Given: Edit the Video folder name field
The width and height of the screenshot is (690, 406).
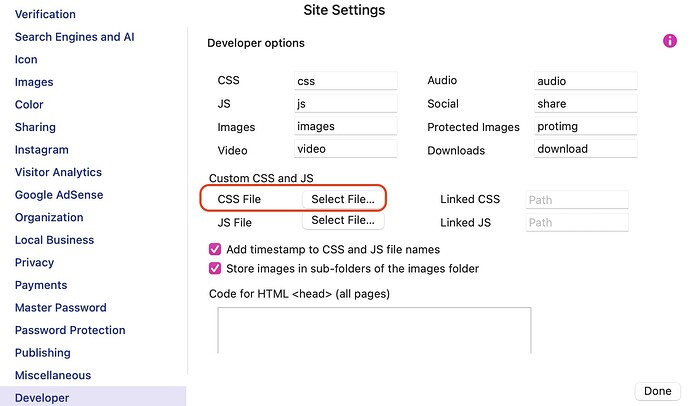Looking at the screenshot, I should point(345,149).
